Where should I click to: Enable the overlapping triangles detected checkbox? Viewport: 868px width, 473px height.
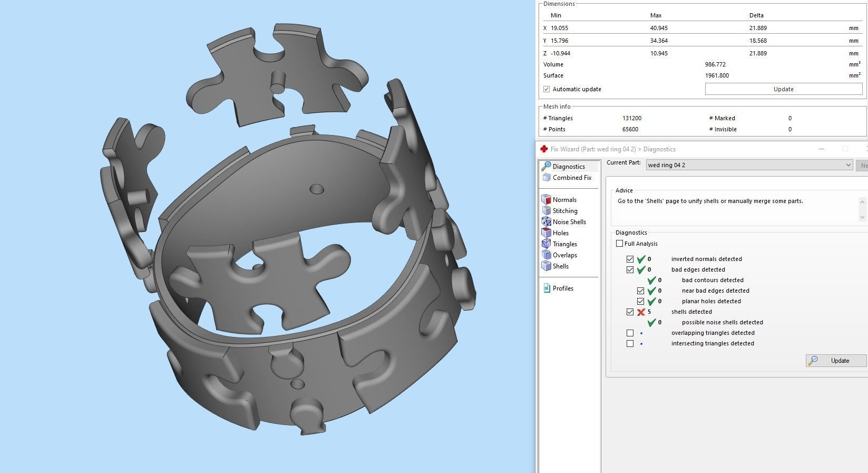click(630, 333)
